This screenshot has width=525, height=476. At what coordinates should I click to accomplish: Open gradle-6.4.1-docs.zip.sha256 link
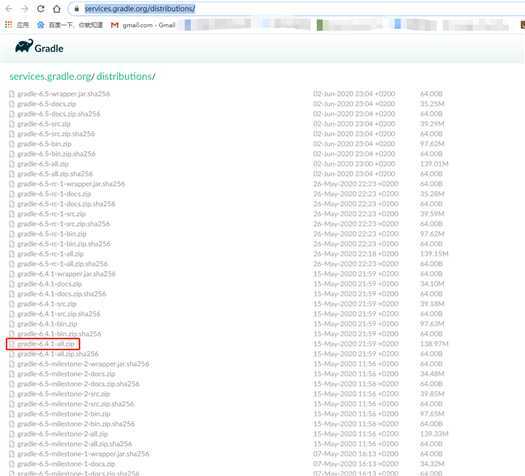(x=62, y=294)
